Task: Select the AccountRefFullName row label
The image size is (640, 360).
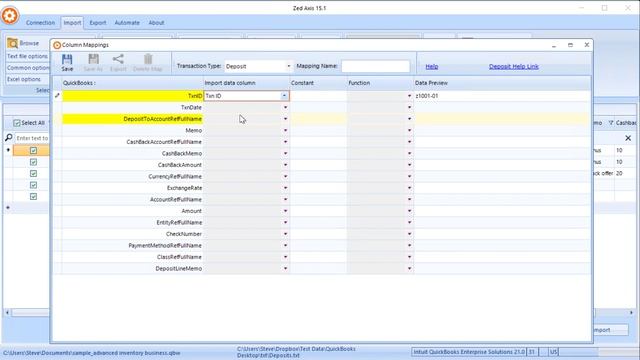Action: click(176, 200)
